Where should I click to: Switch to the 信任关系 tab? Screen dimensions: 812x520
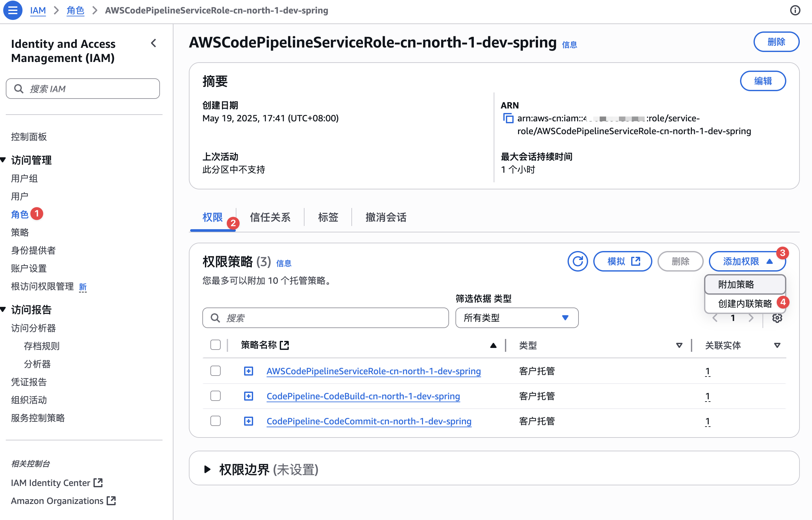click(270, 217)
